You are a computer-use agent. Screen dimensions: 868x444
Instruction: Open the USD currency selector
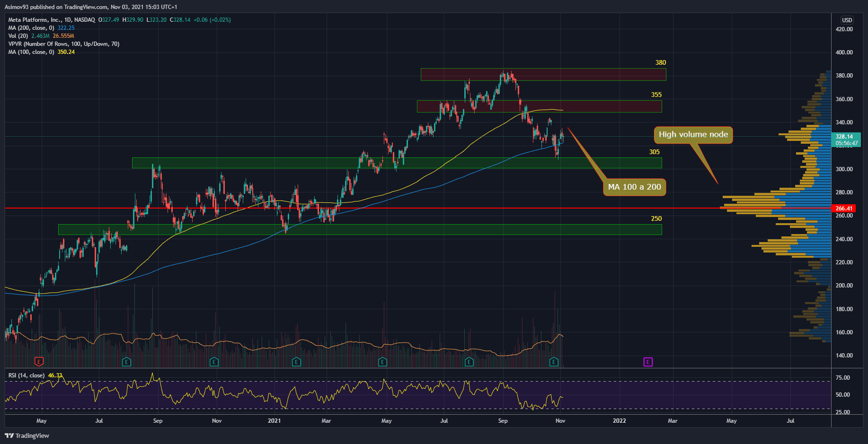(847, 20)
